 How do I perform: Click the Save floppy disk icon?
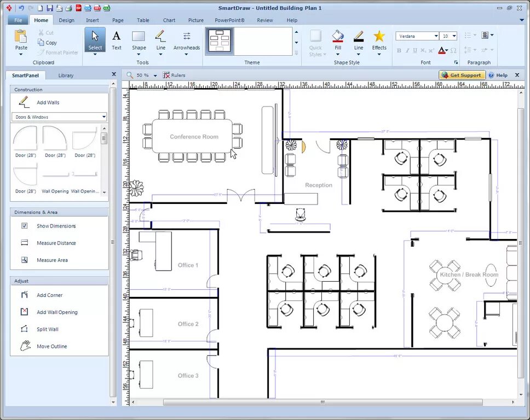[50, 8]
